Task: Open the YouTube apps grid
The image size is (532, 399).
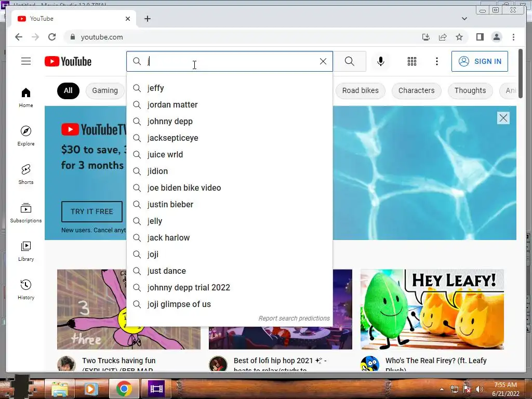Action: pyautogui.click(x=412, y=61)
